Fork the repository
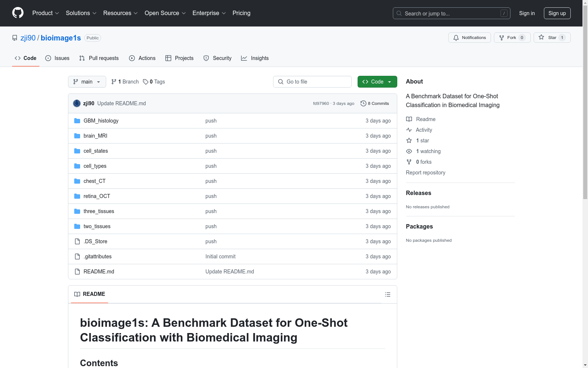This screenshot has width=588, height=368. pyautogui.click(x=512, y=38)
